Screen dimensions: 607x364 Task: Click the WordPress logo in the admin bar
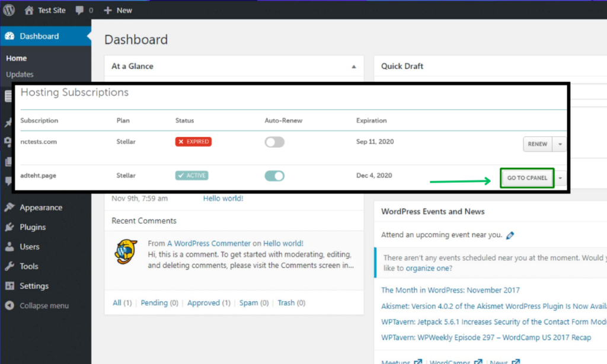[x=9, y=9]
